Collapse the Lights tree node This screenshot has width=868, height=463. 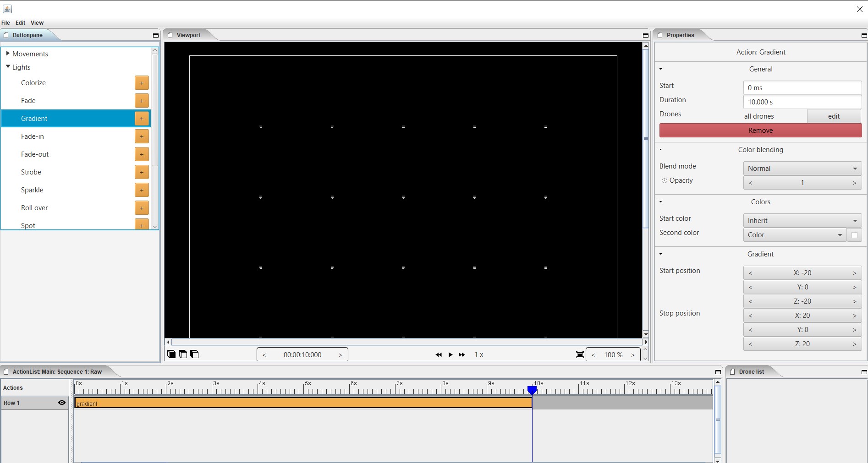pos(8,67)
